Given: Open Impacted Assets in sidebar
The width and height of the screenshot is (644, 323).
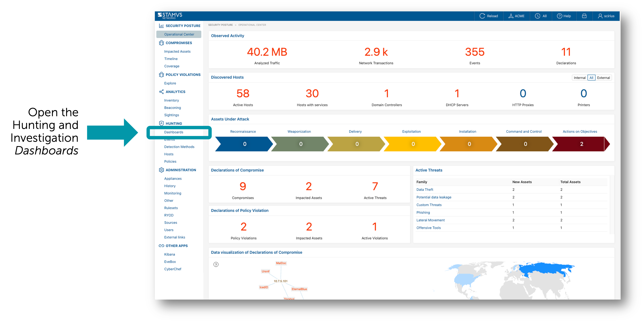Looking at the screenshot, I should click(177, 52).
